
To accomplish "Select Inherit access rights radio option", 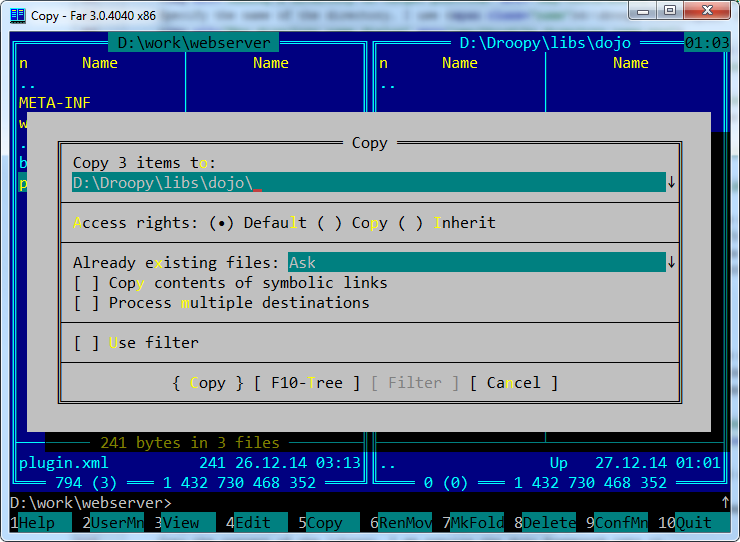I will pos(446,223).
